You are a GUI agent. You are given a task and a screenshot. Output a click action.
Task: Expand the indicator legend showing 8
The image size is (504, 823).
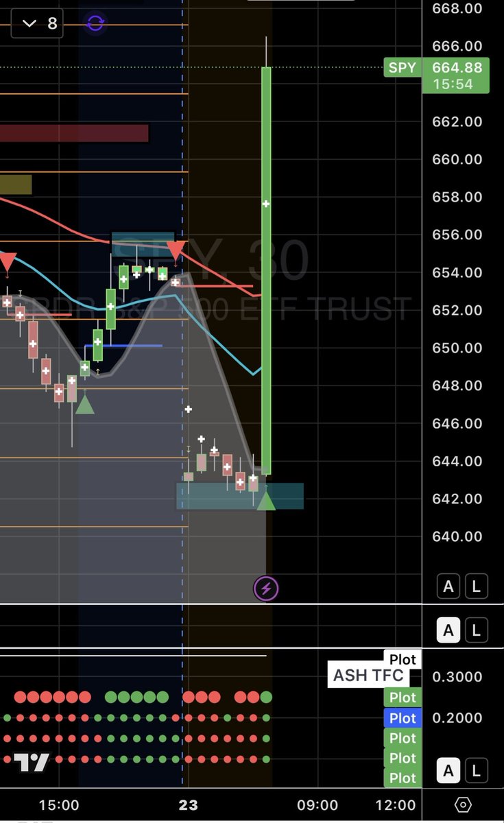(x=37, y=23)
